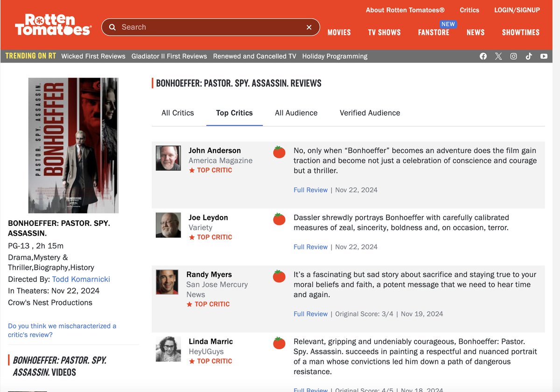Click fresh tomato icon on Joe Leydon review

279,219
